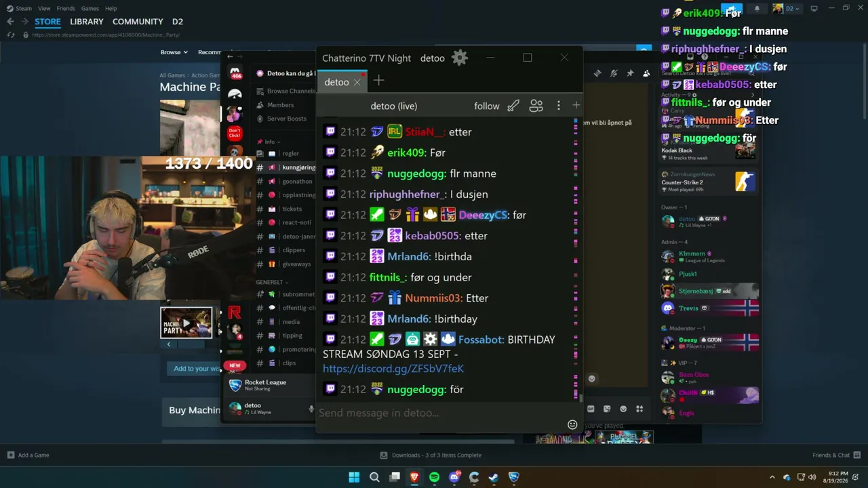868x488 pixels.
Task: Open the Games menu in Steam
Action: coord(90,8)
